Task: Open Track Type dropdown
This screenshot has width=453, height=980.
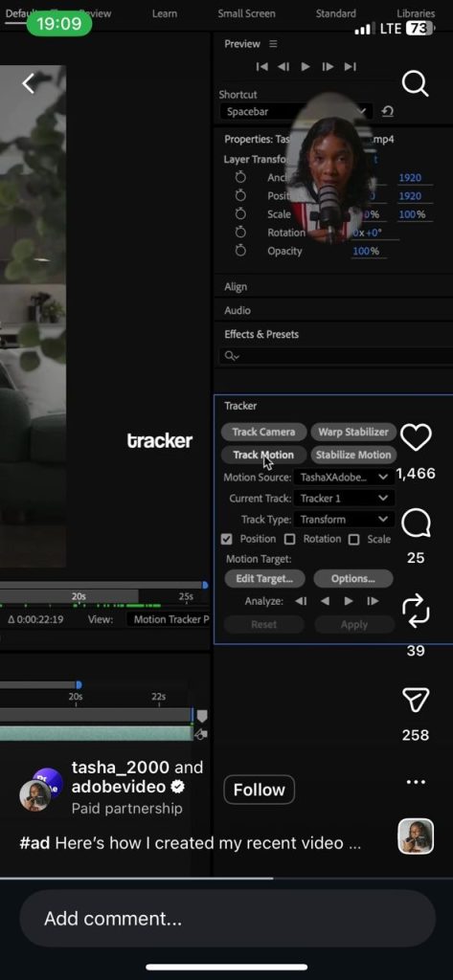Action: pos(344,520)
